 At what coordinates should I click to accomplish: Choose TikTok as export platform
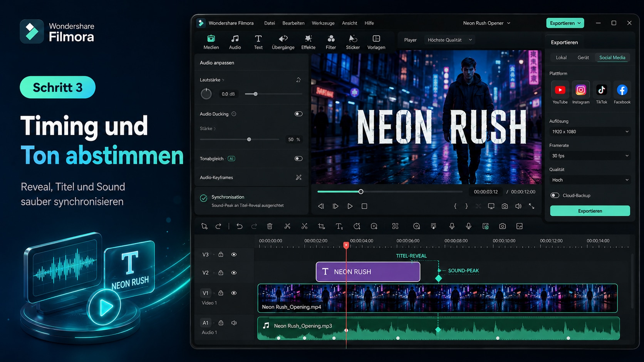(x=602, y=93)
